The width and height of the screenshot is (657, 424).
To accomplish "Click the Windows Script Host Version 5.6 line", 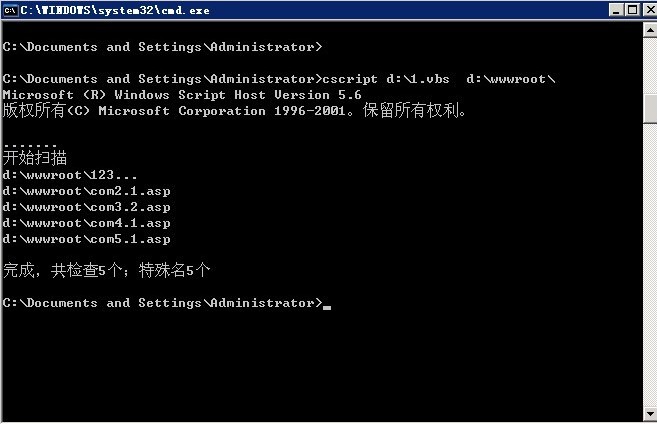I will (x=182, y=95).
